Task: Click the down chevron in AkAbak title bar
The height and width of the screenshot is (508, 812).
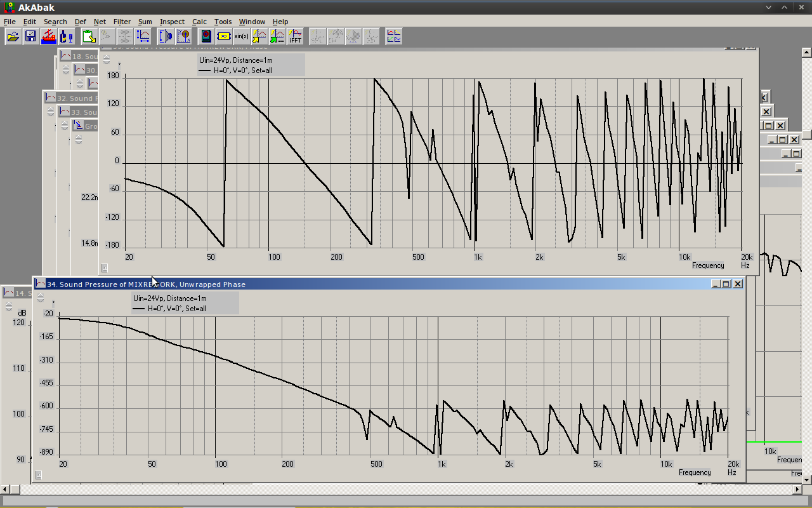Action: point(769,7)
